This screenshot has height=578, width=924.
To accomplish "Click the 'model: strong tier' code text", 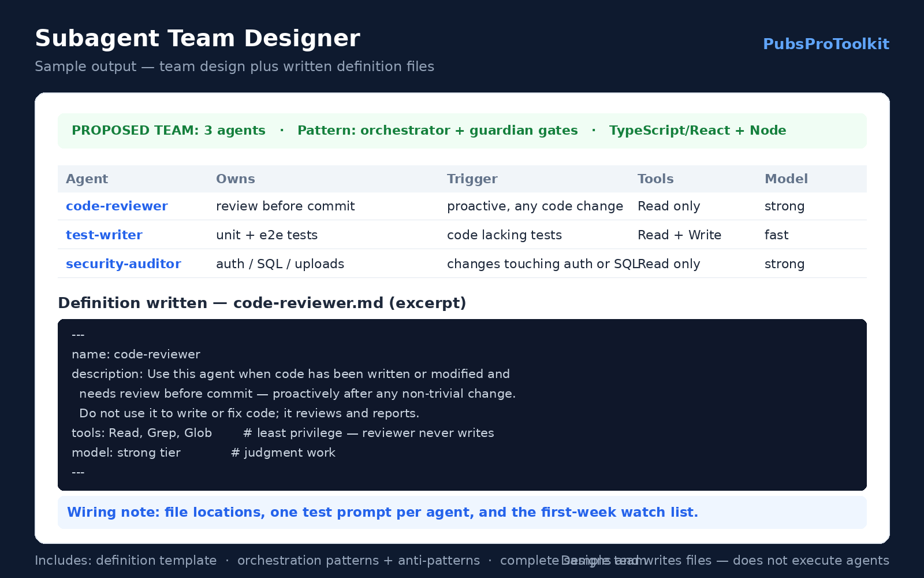I will click(126, 453).
